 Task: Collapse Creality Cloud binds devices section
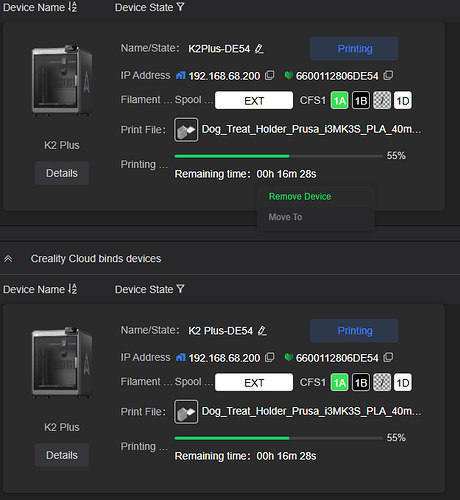click(8, 259)
